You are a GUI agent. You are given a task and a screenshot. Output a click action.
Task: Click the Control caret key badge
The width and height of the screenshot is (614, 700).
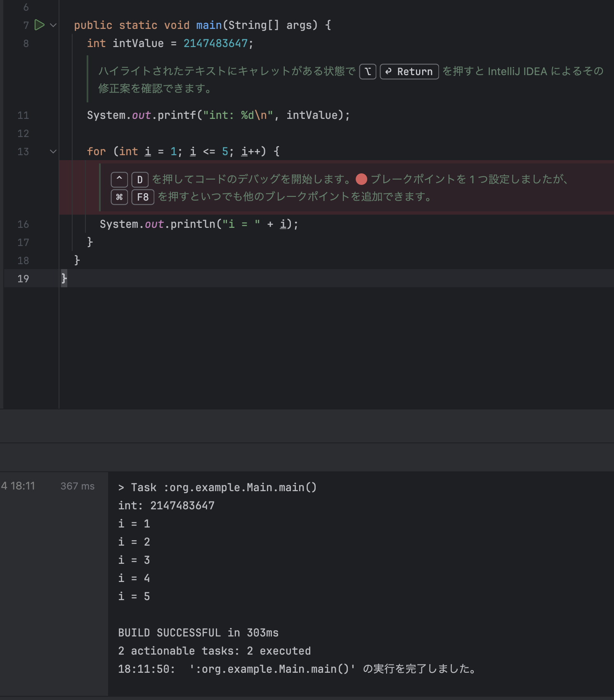(119, 180)
